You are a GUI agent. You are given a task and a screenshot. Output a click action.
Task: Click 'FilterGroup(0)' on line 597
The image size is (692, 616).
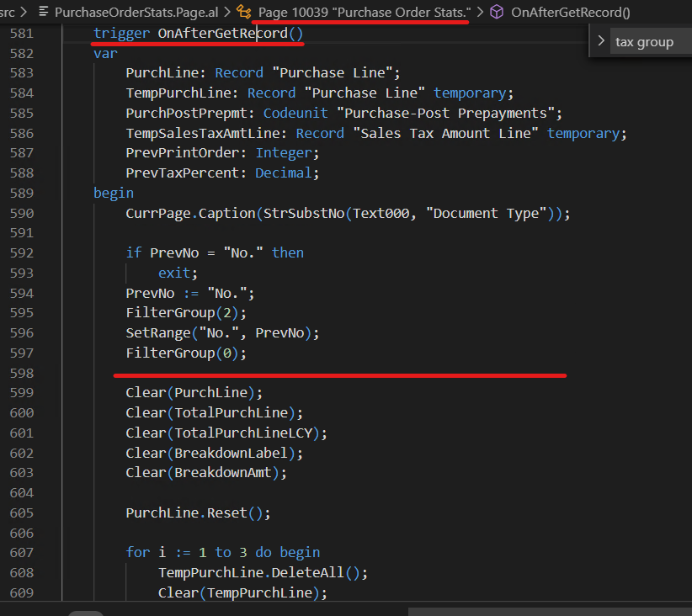[183, 353]
